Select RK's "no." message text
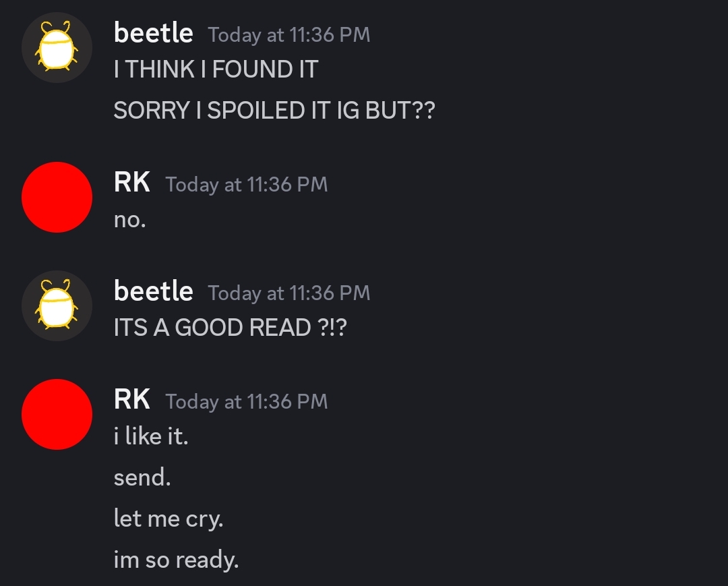The height and width of the screenshot is (586, 728). (130, 220)
